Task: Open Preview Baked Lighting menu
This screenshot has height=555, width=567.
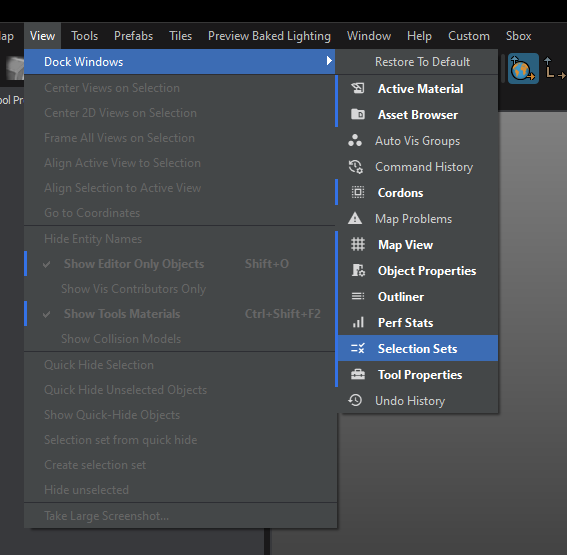Action: tap(269, 36)
